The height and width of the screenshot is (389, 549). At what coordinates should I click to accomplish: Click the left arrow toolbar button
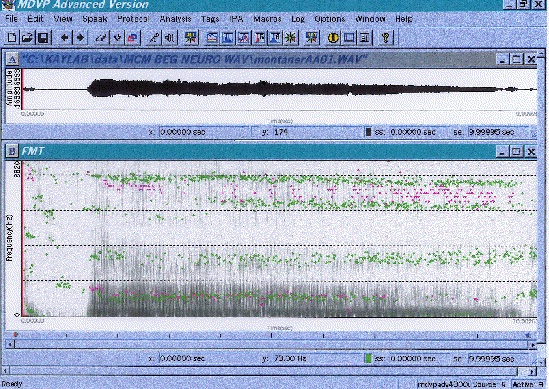pyautogui.click(x=64, y=37)
